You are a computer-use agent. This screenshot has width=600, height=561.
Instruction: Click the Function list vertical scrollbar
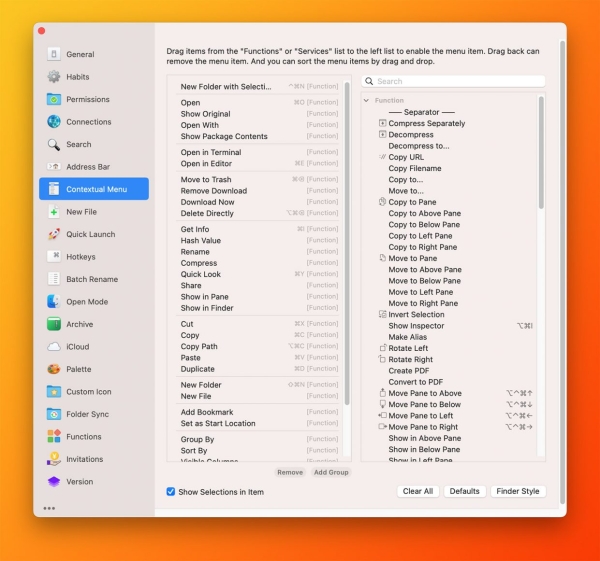point(541,152)
